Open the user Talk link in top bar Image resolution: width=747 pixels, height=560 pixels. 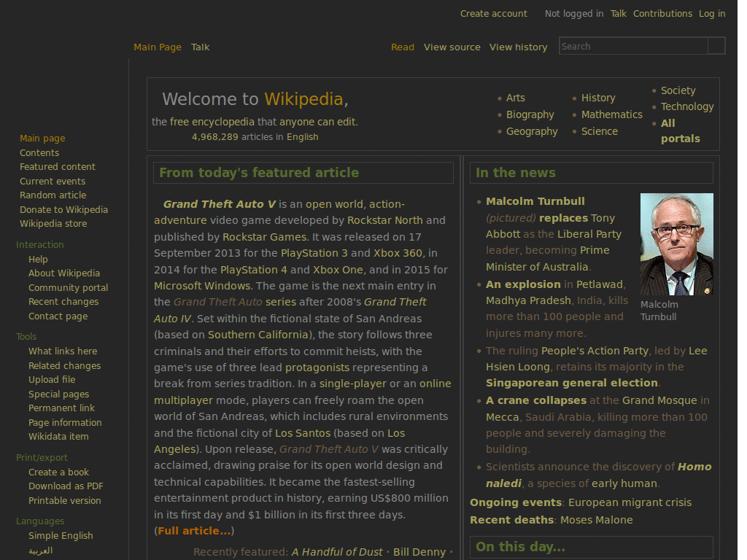click(619, 14)
